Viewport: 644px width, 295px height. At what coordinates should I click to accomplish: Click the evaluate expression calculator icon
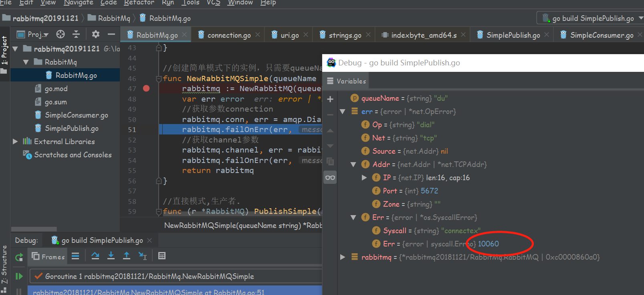click(162, 256)
